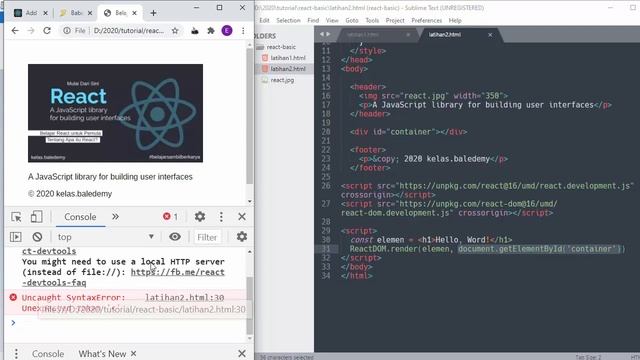Image resolution: width=640 pixels, height=360 pixels.
Task: Click the Tab Size status bar entry
Action: click(x=588, y=357)
